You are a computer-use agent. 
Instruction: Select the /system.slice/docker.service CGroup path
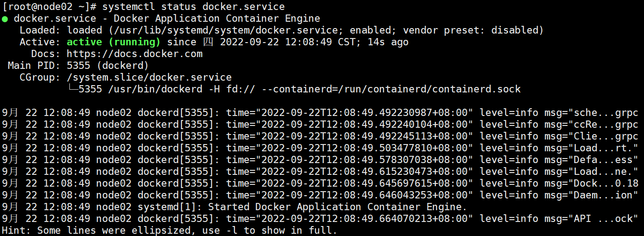tap(149, 77)
